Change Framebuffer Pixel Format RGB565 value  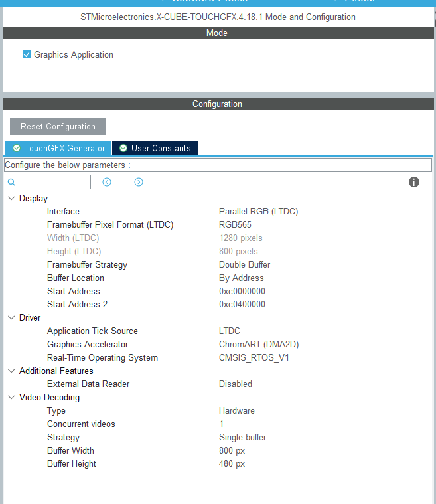coord(235,224)
